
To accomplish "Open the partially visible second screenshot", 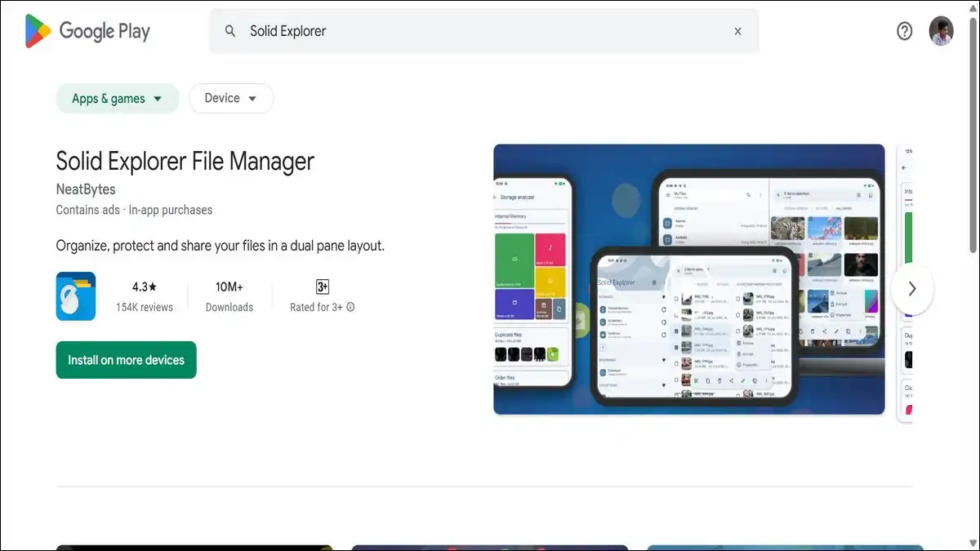I will pos(905,283).
